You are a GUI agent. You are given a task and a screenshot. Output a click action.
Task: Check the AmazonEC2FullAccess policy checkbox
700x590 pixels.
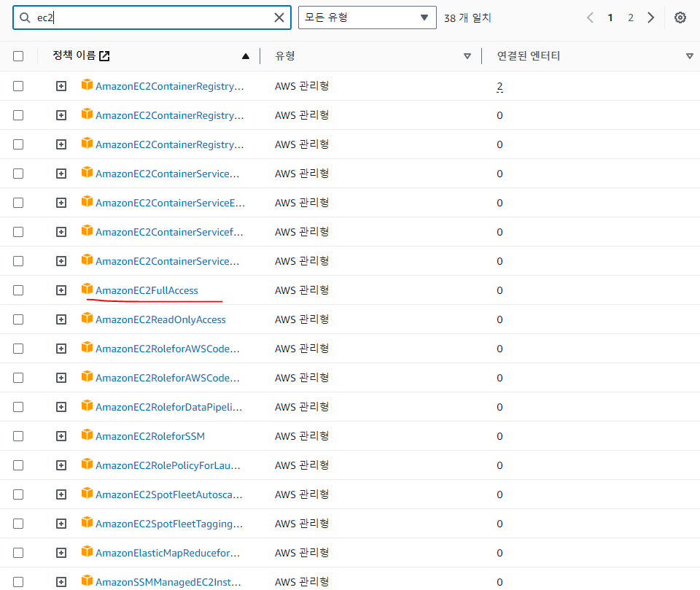click(18, 290)
